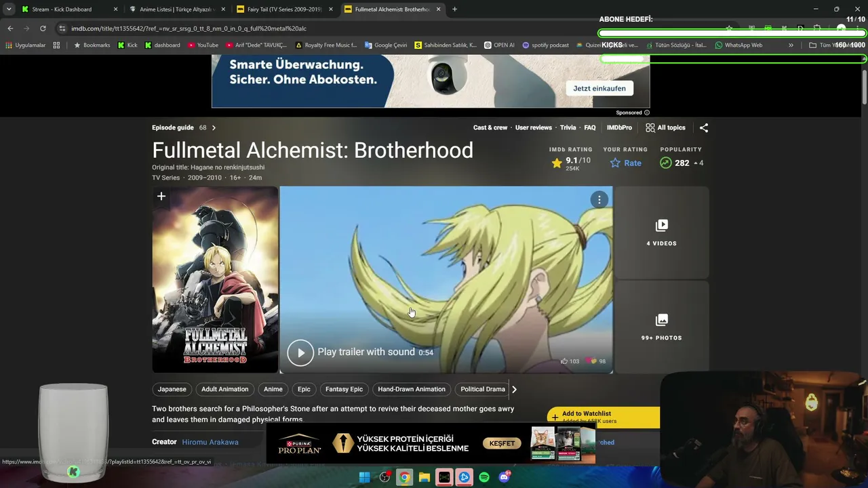Open the All topics grid icon
This screenshot has width=868, height=488.
pos(650,127)
